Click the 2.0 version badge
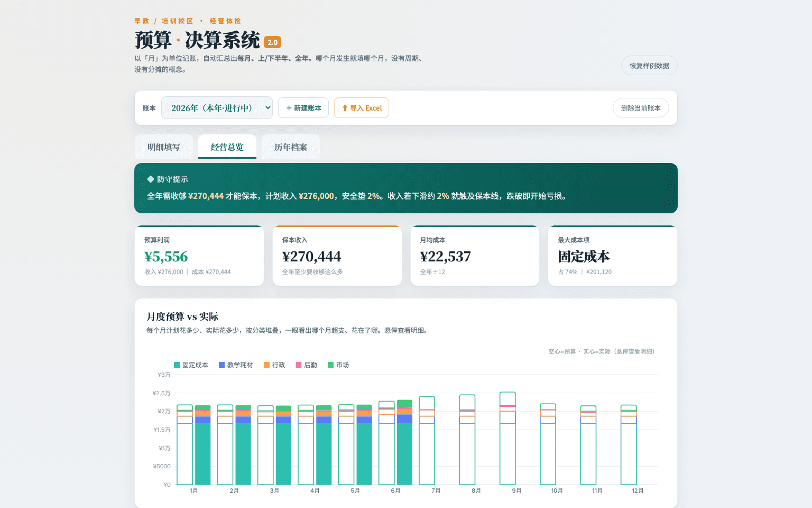The height and width of the screenshot is (508, 812). point(273,42)
